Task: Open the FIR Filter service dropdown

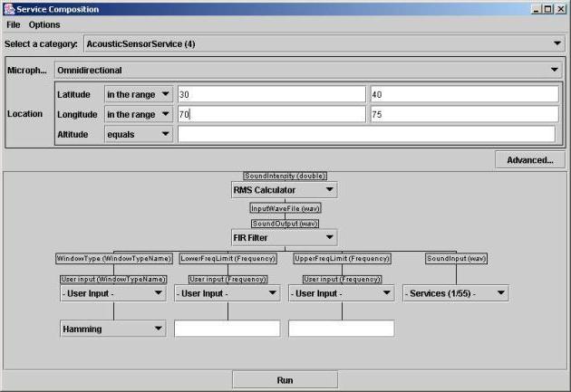Action: (x=285, y=238)
